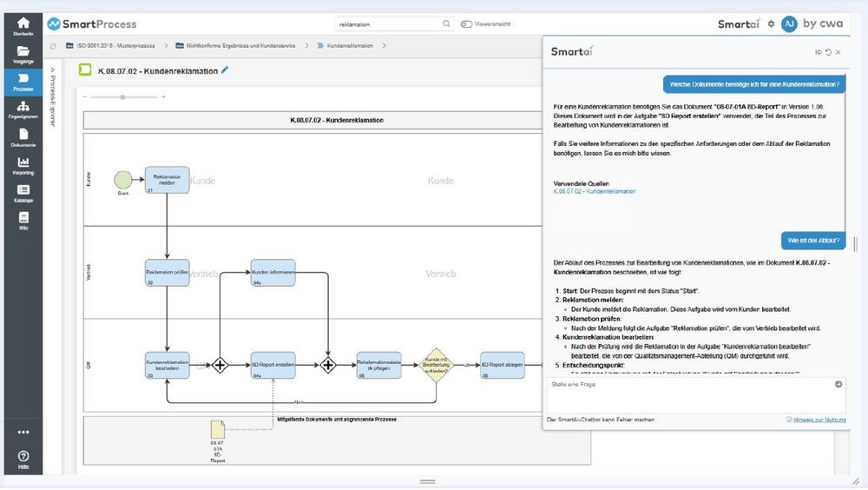The height and width of the screenshot is (490, 868).
Task: Expand the Prozess-Explorer side panel
Action: [51, 70]
